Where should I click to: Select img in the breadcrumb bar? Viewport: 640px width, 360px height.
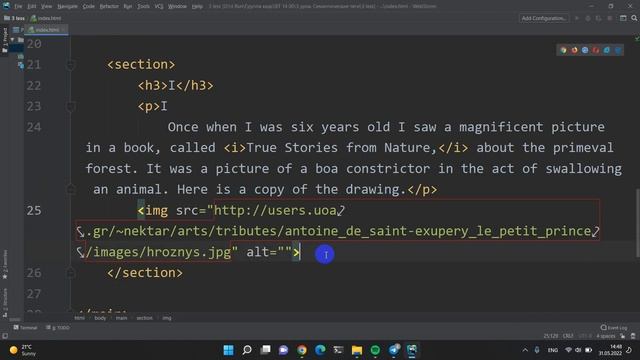tap(167, 318)
